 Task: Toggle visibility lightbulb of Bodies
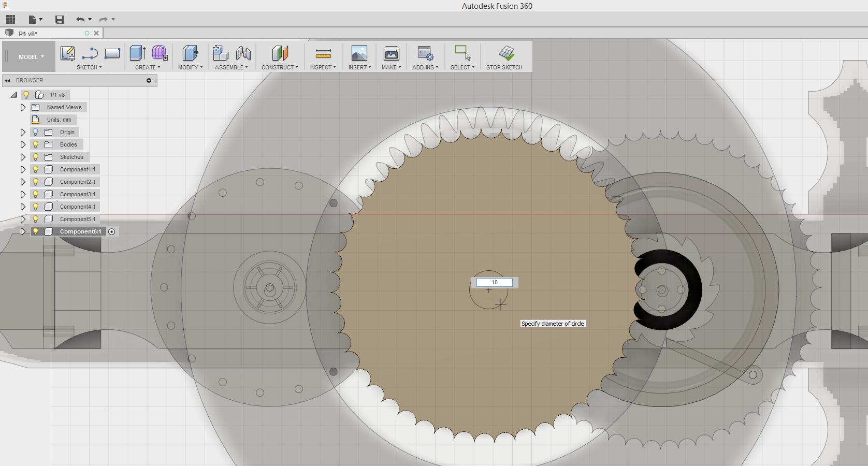pyautogui.click(x=36, y=144)
